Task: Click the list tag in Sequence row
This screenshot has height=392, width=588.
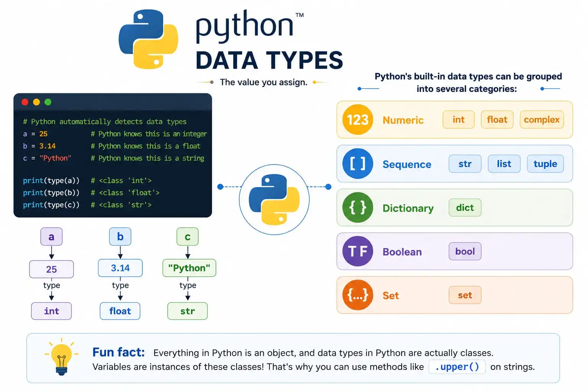Action: (504, 163)
